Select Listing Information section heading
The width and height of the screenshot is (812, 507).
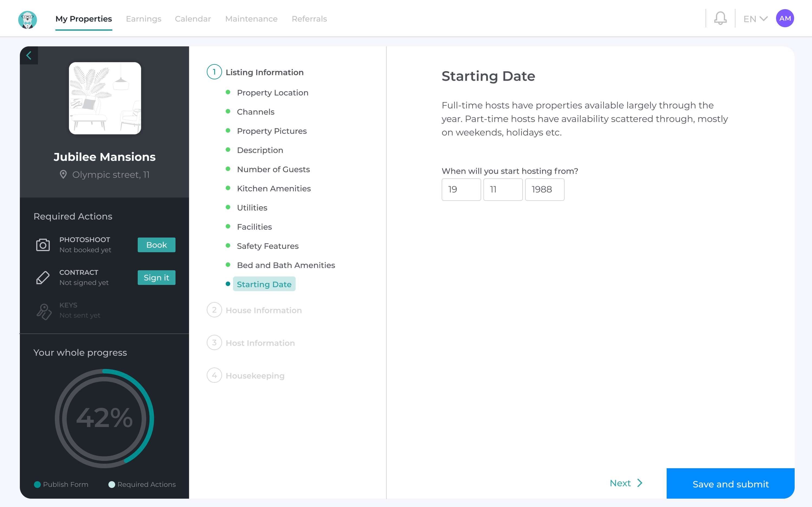coord(264,72)
